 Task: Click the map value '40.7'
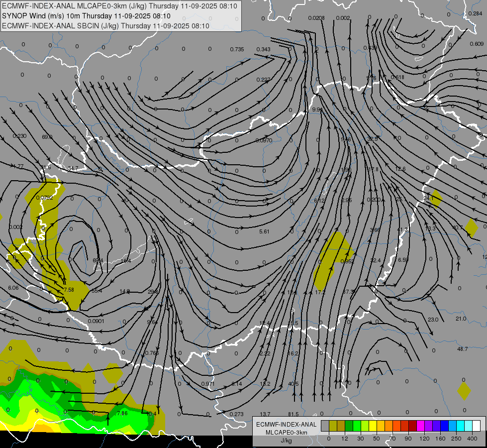click(x=457, y=227)
